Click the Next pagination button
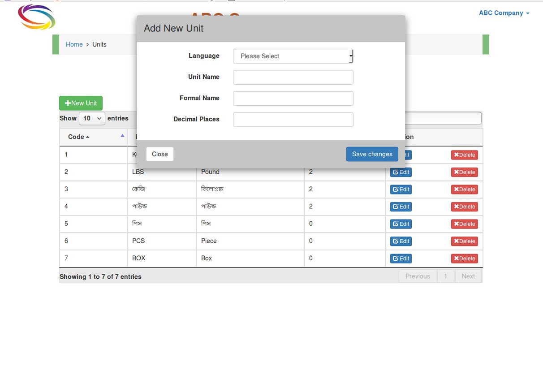 click(x=468, y=276)
